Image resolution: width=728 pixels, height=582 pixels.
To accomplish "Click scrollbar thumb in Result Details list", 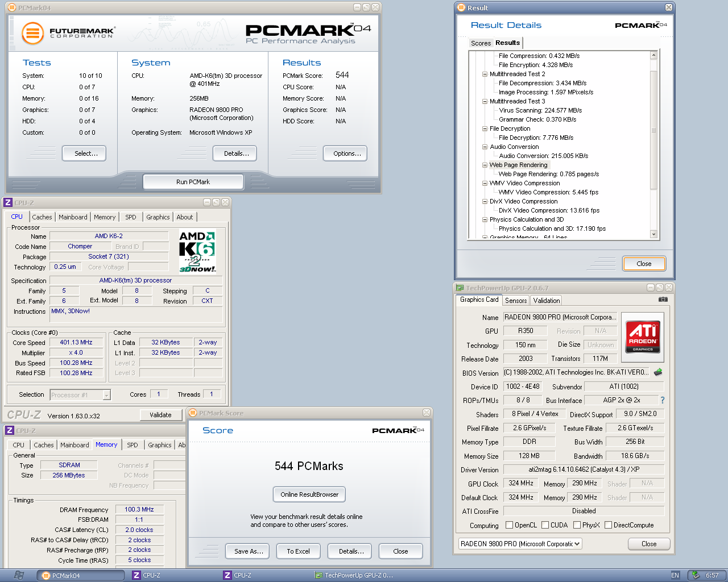I will pos(653,131).
